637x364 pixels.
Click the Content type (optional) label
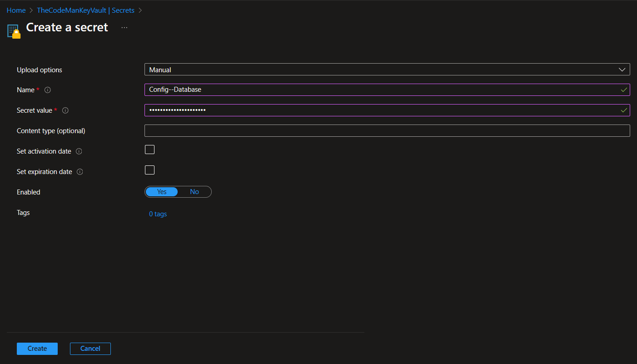(x=51, y=131)
